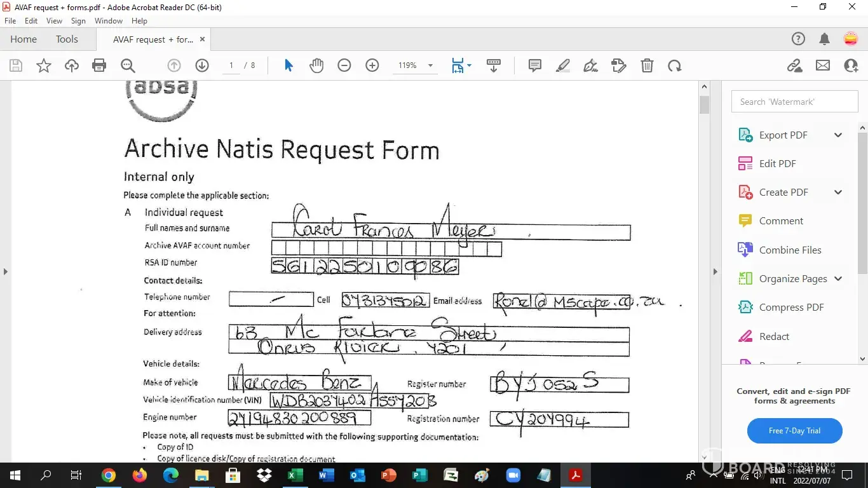Click the Print file icon

tap(99, 65)
